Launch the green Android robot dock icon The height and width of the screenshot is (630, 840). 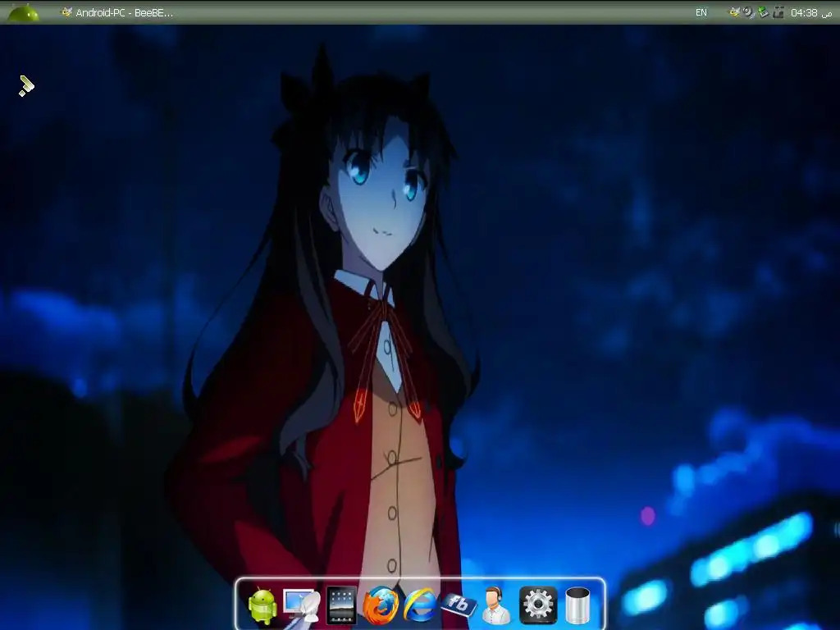click(262, 605)
